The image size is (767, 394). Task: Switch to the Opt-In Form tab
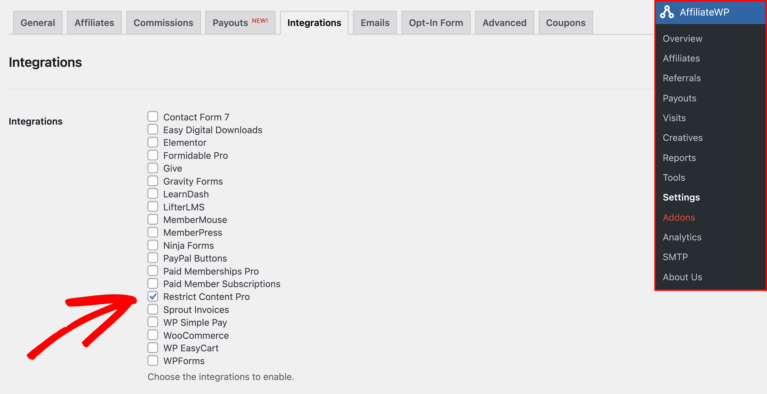click(436, 23)
